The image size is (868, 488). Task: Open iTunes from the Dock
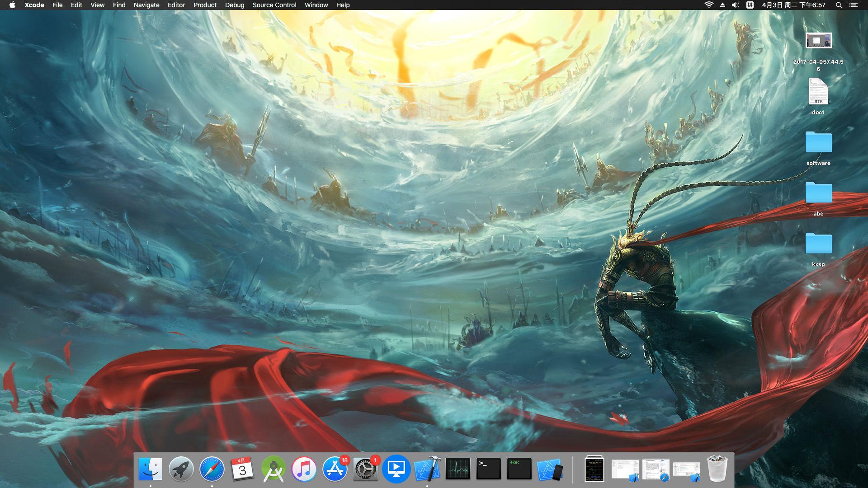(304, 469)
